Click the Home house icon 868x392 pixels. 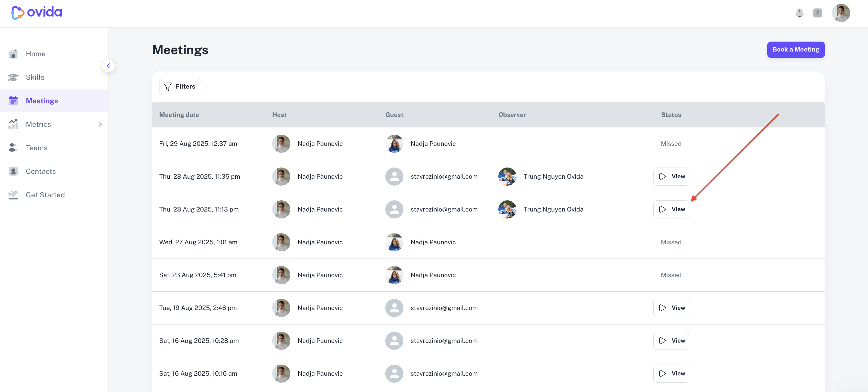coord(13,54)
